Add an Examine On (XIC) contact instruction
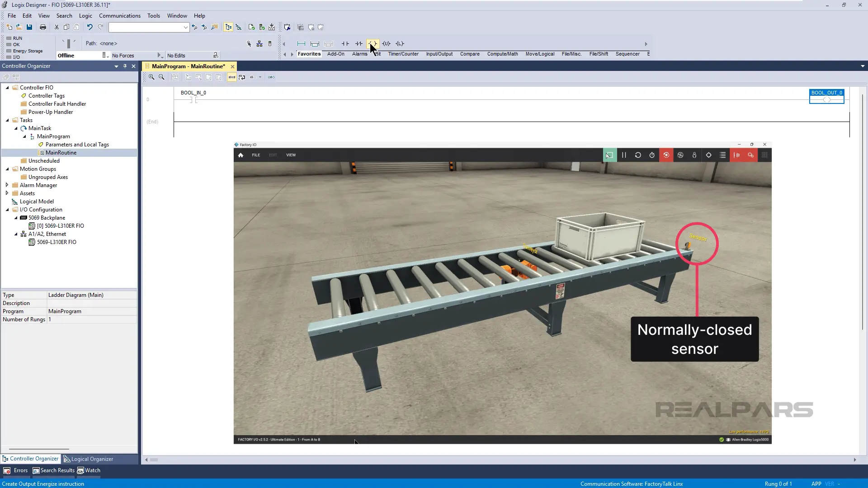This screenshot has width=868, height=488. tap(345, 44)
